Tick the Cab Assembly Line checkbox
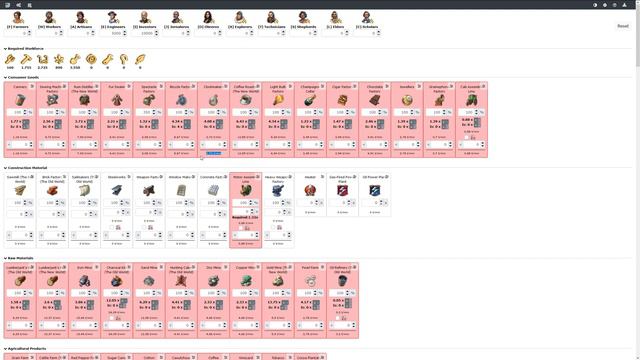The width and height of the screenshot is (640, 360). coord(467,138)
